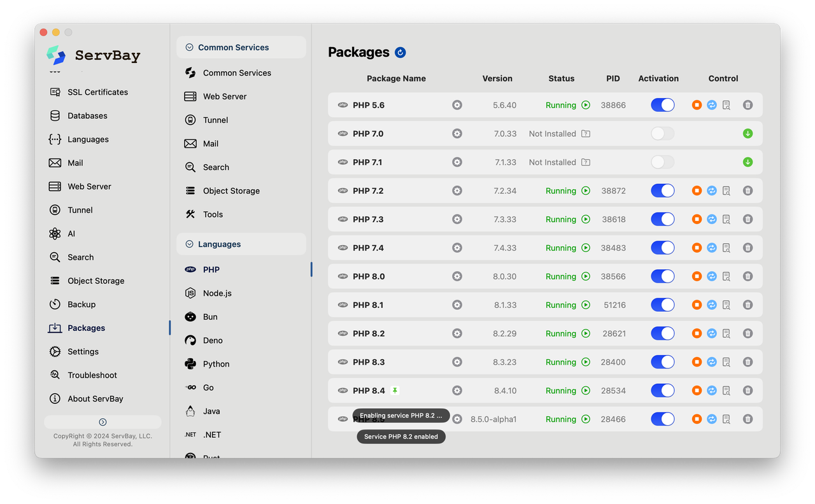Click the ServBay logo icon
815x504 pixels.
tap(56, 55)
